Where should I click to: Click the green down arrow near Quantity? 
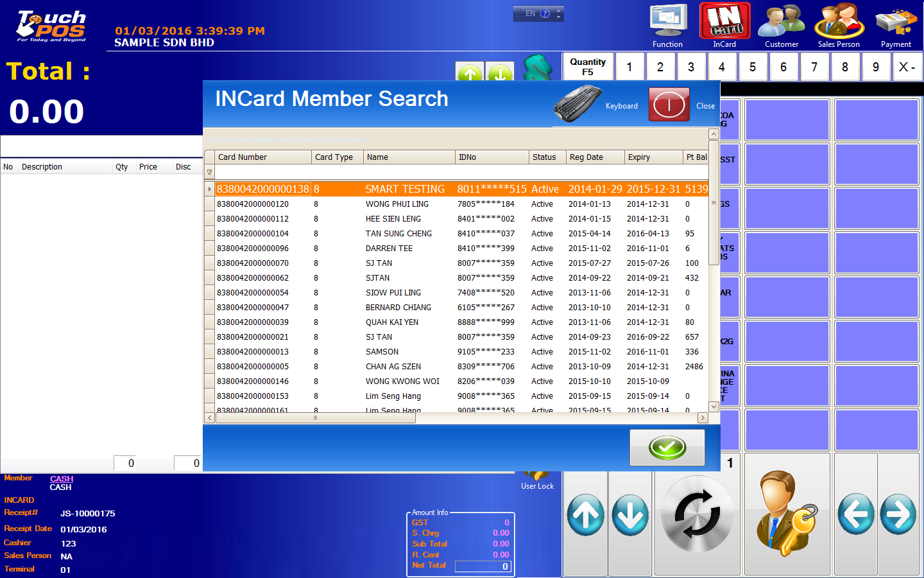click(500, 72)
